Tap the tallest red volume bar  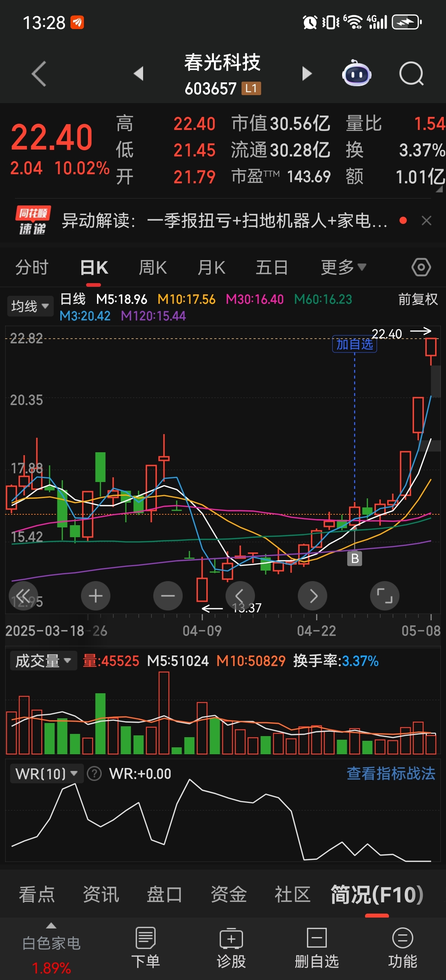[x=164, y=712]
